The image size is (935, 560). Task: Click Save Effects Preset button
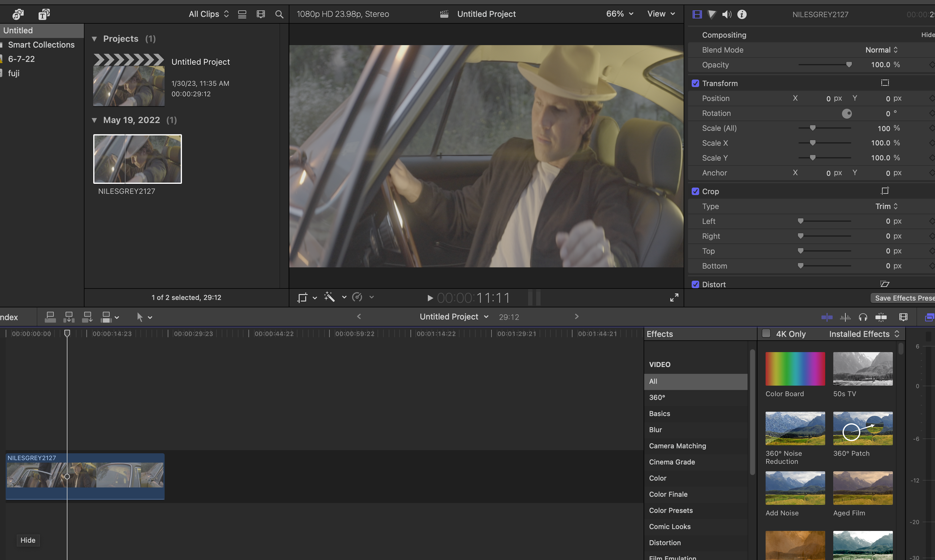[903, 298]
